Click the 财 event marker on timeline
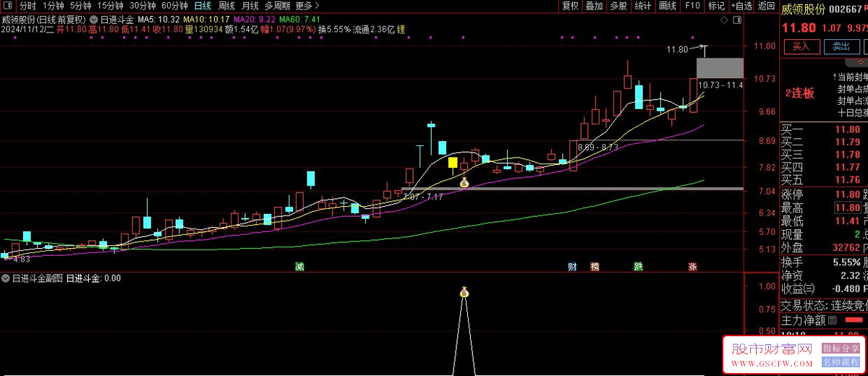This screenshot has width=868, height=376. click(x=572, y=267)
